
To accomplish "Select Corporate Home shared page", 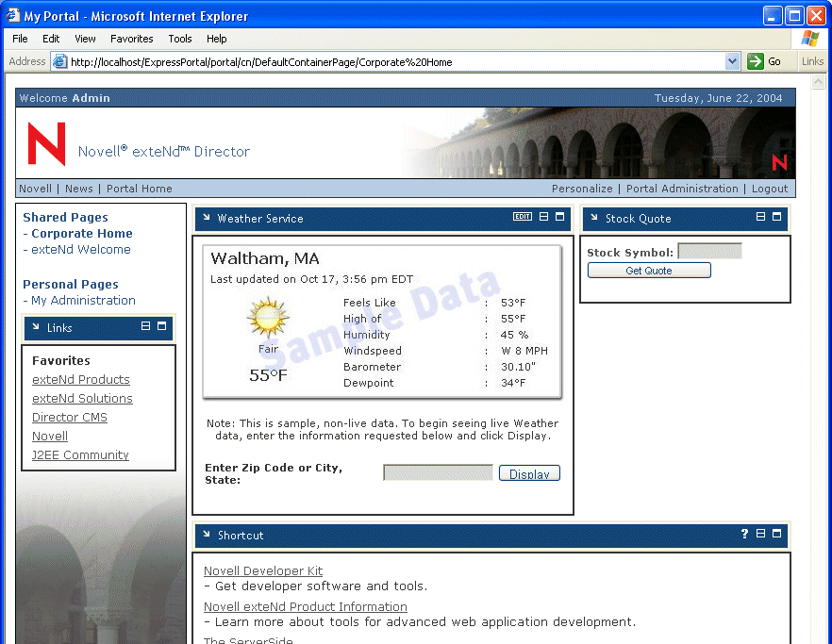I will (x=82, y=234).
